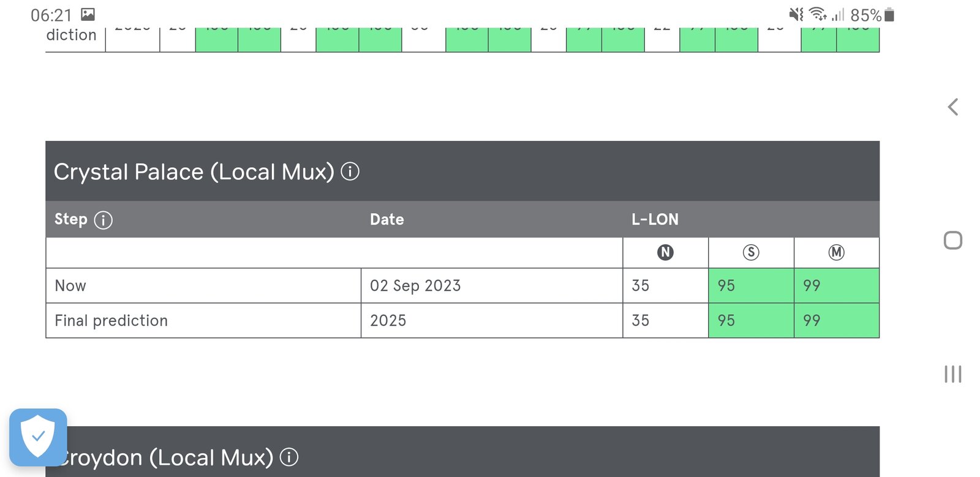Viewport: 980px width, 477px height.
Task: Select the 02 Sep 2023 date cell
Action: tap(415, 285)
